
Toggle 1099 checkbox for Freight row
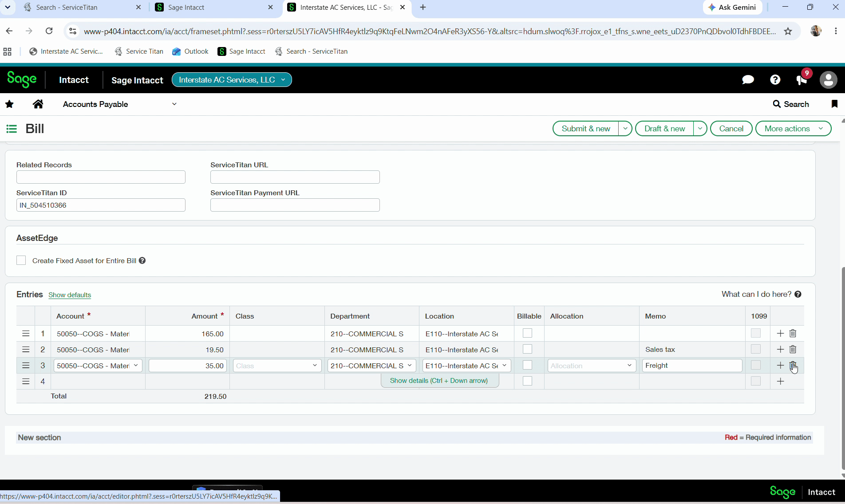[x=756, y=365]
